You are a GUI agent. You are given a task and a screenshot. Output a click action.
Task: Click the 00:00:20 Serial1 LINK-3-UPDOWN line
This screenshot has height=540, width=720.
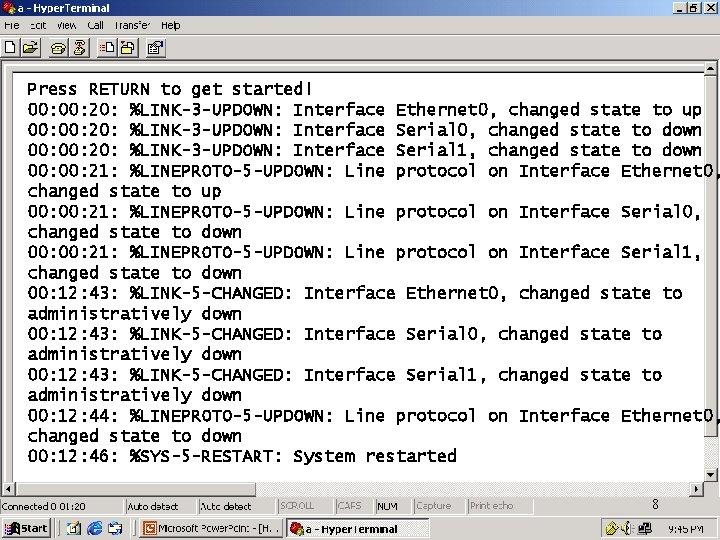(365, 150)
